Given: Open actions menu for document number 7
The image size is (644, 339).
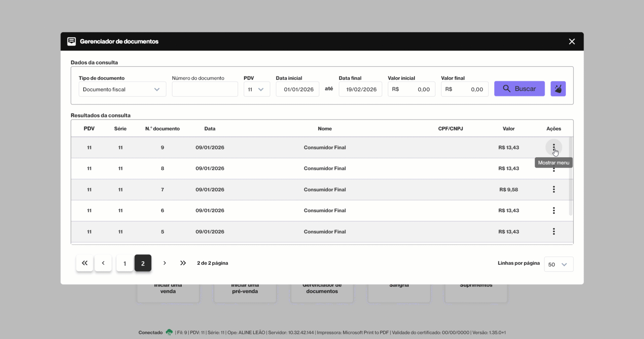Looking at the screenshot, I should [553, 189].
